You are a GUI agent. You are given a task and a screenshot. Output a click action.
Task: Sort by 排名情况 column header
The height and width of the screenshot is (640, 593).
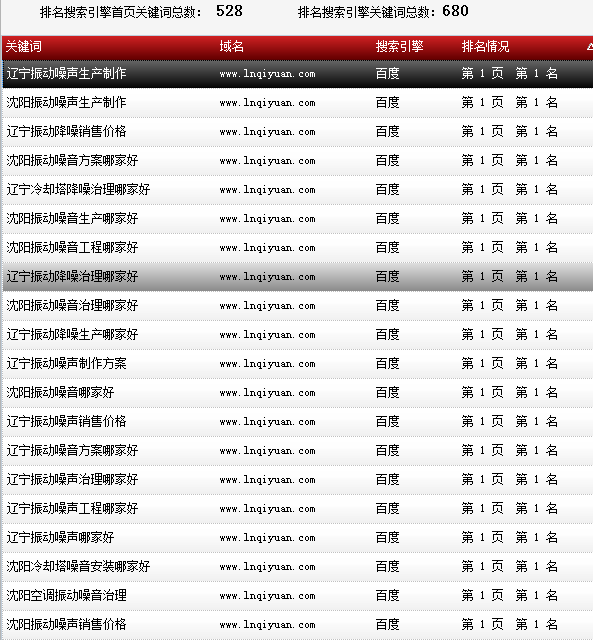(x=485, y=47)
